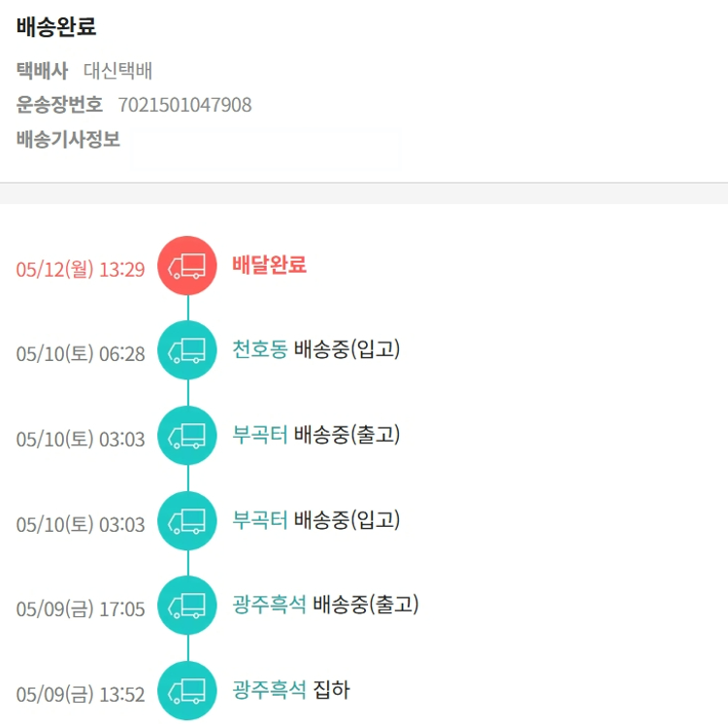Screen dimensions: 728x724
Task: Click the 부곡터 link in the 출고 row
Action: [260, 434]
